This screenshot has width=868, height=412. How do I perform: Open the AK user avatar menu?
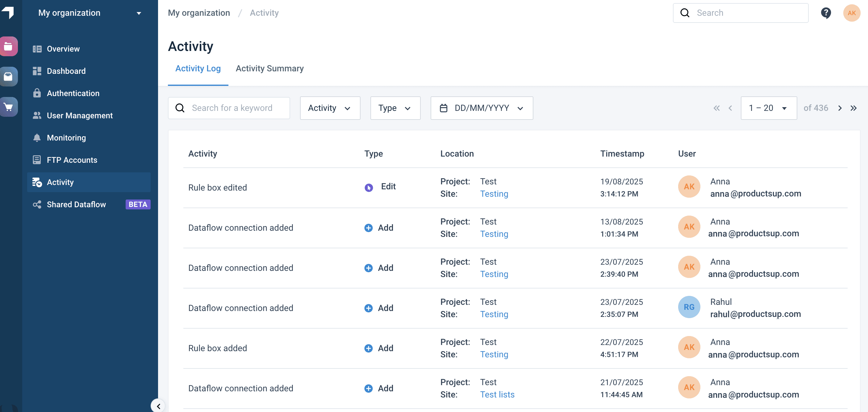click(852, 13)
